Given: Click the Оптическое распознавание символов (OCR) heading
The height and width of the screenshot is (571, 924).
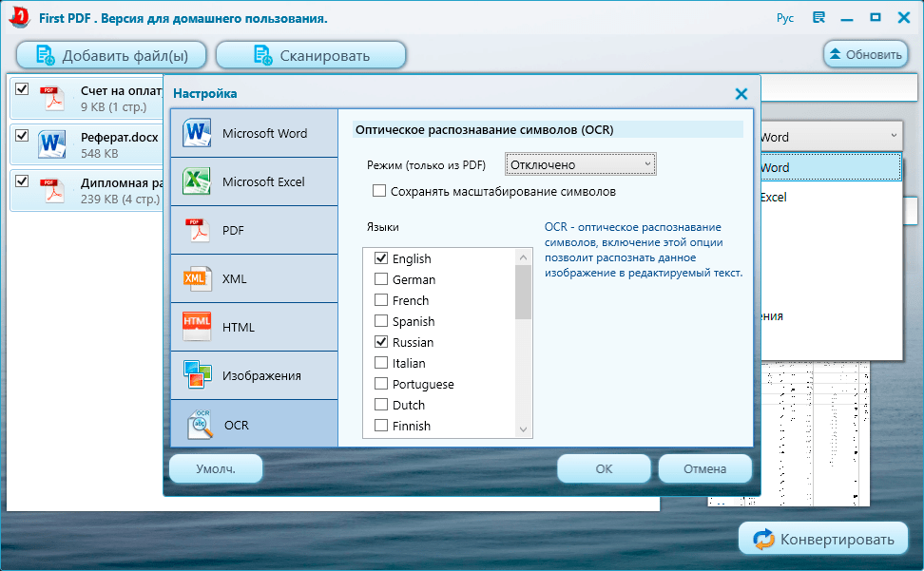Looking at the screenshot, I should click(485, 129).
